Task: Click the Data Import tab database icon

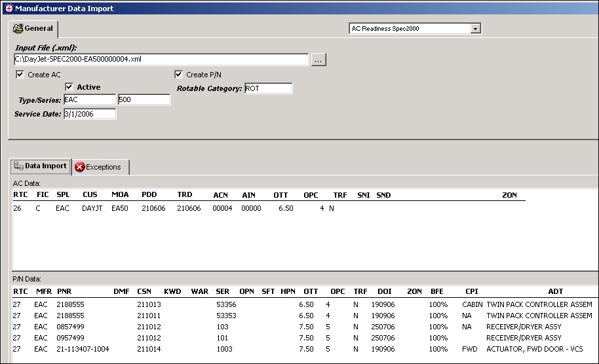Action: tap(18, 166)
